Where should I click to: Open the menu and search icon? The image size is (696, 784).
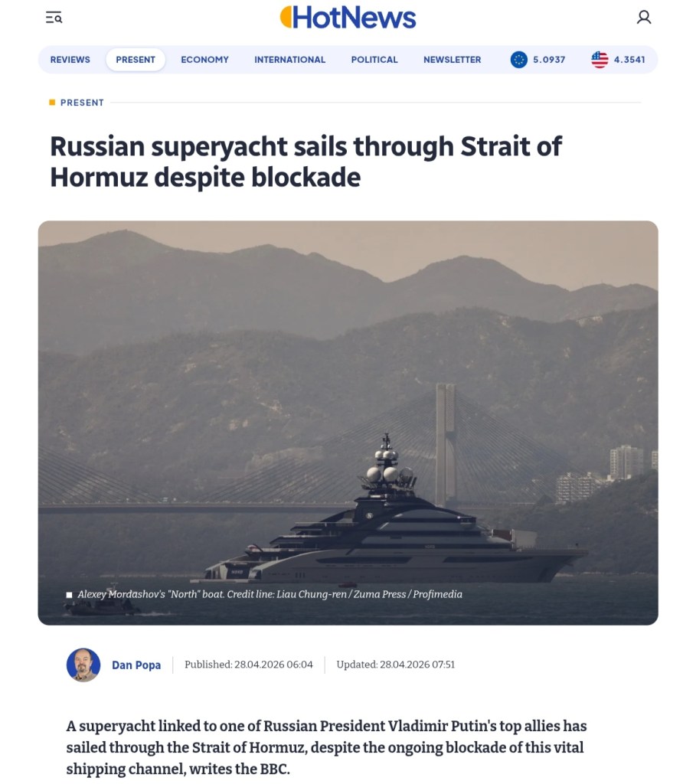coord(54,17)
